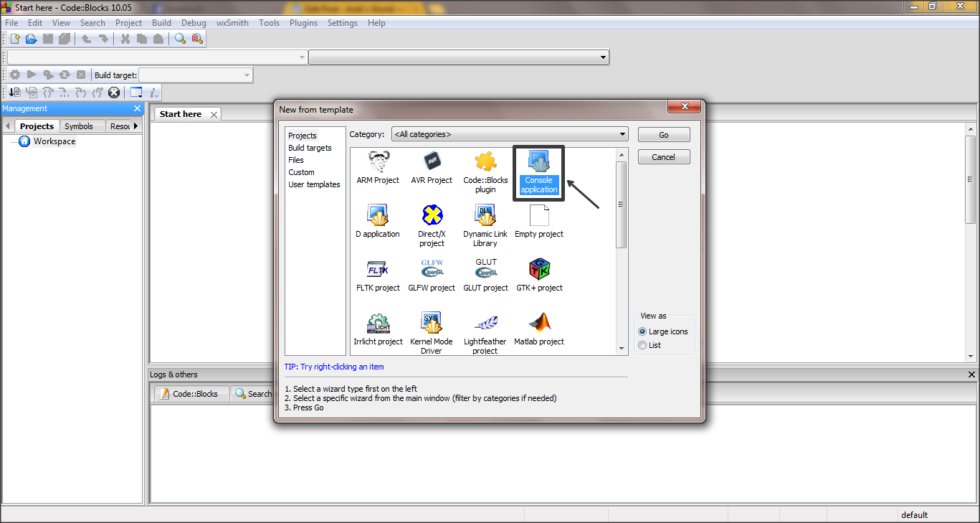
Task: Select the Matlab project template
Action: [x=539, y=329]
